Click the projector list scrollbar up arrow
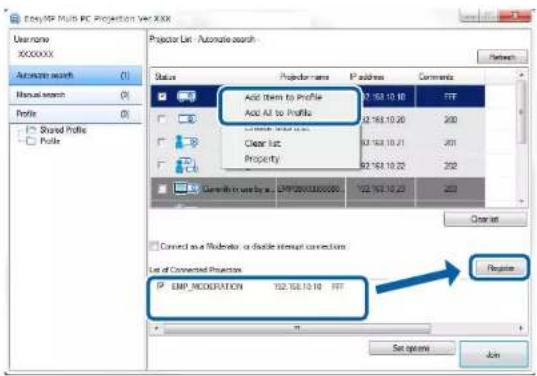537x376 pixels. (x=522, y=74)
